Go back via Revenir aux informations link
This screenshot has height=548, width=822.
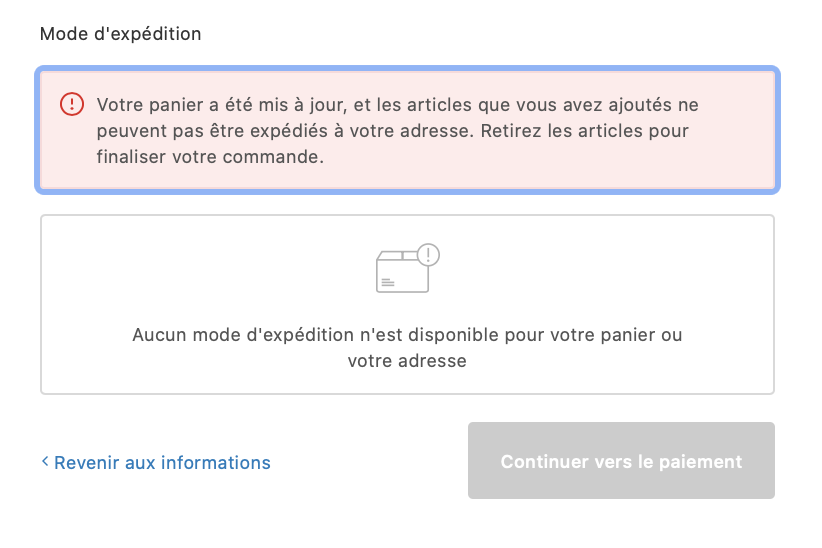click(162, 462)
